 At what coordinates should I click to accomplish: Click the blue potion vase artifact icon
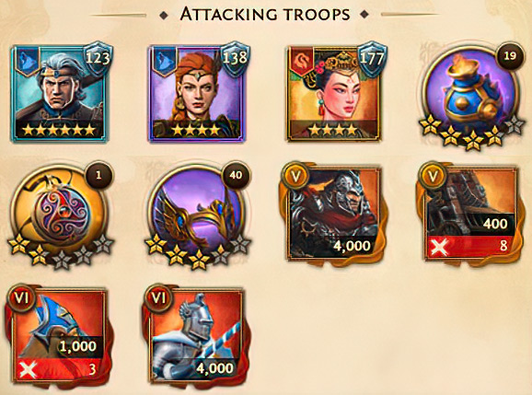[471, 93]
